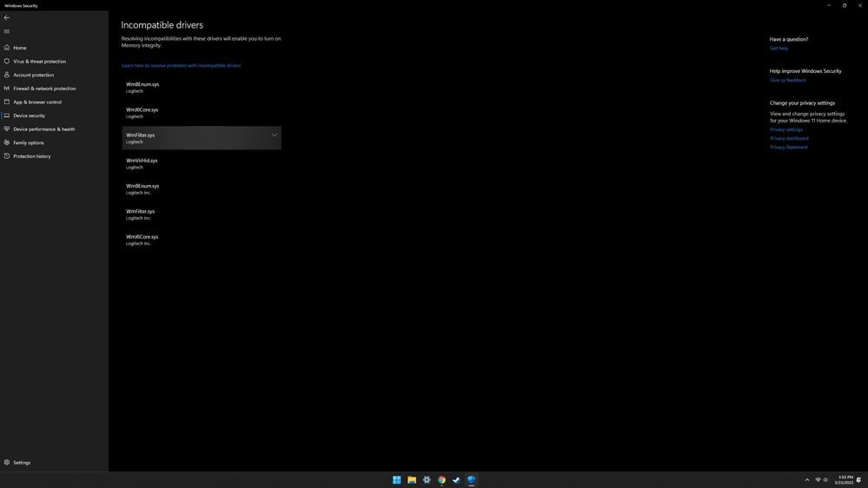Viewport: 868px width, 488px height.
Task: Open Device performance & health section
Action: (54, 129)
